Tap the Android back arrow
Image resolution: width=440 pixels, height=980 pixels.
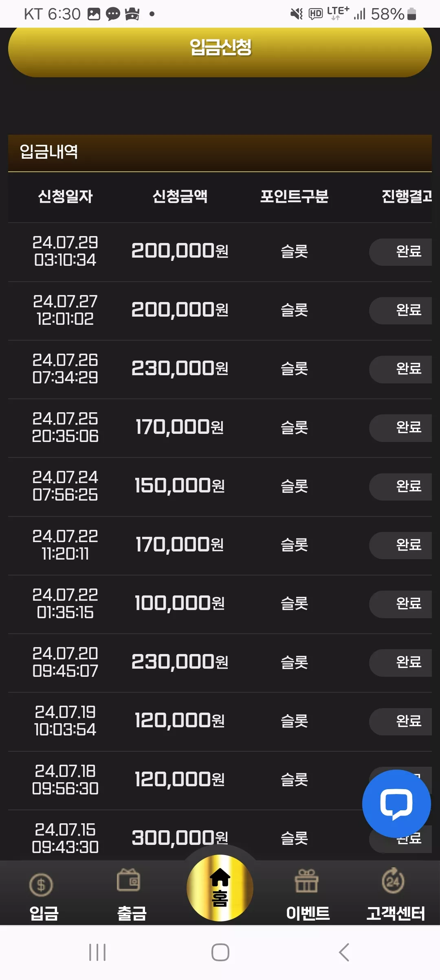[344, 952]
